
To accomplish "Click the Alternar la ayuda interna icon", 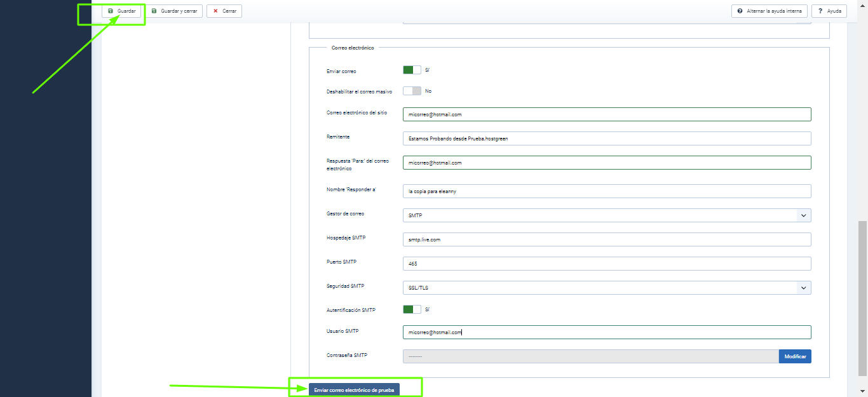I will [740, 11].
